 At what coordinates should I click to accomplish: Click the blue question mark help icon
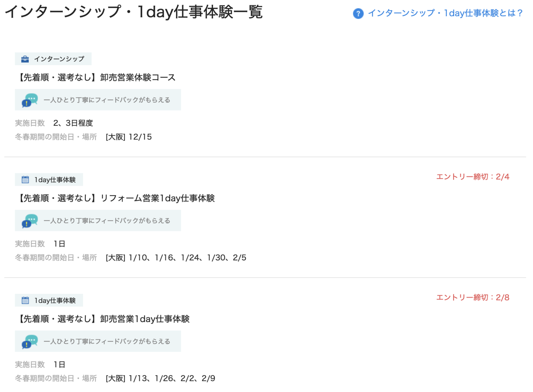(x=358, y=14)
